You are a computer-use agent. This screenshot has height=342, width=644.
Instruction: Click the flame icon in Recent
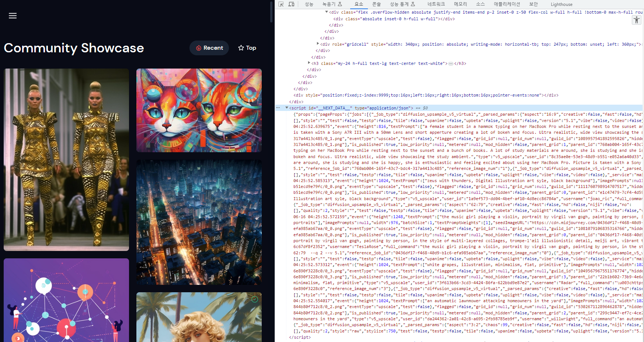(198, 48)
